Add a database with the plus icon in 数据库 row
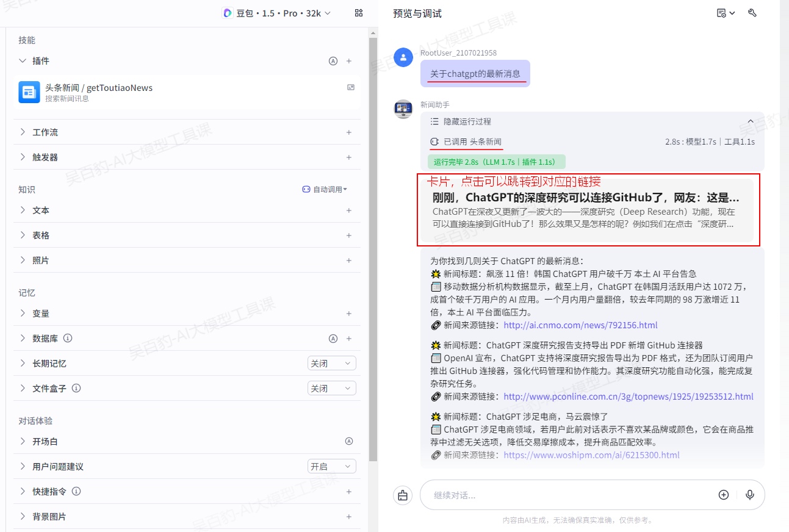Image resolution: width=789 pixels, height=532 pixels. click(x=349, y=339)
